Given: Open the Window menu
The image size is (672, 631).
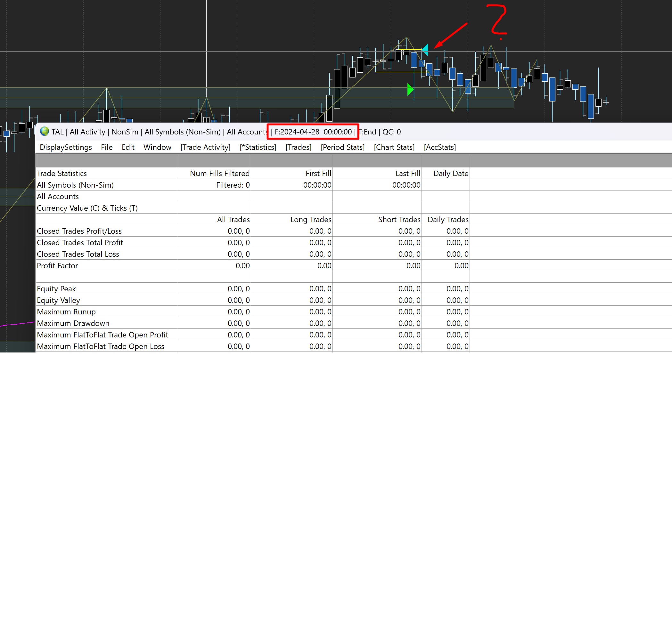Looking at the screenshot, I should coord(157,147).
